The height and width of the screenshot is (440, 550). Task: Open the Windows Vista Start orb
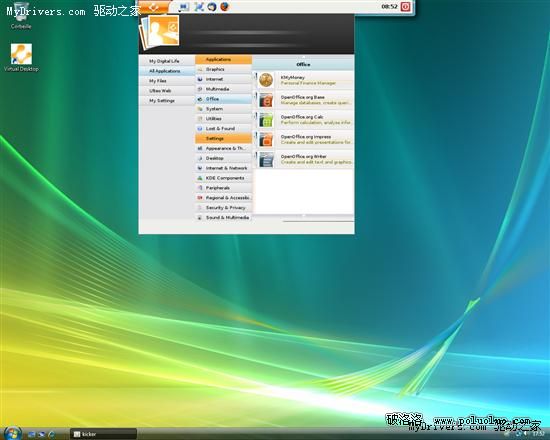13,433
